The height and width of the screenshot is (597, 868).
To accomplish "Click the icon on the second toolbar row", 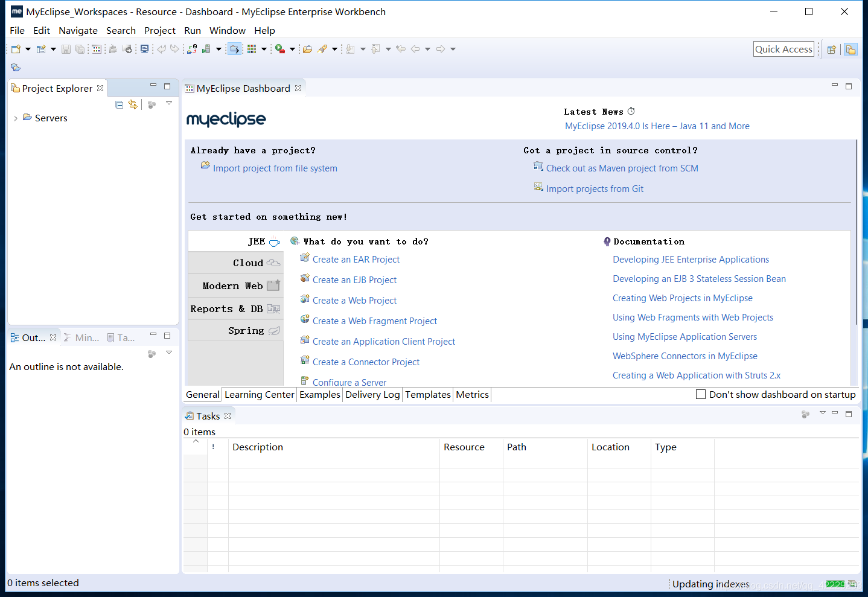I will click(x=16, y=68).
